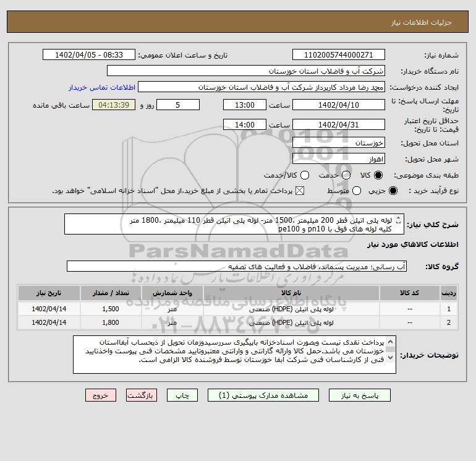Open مشاهده مدارک پیوستی (1) attachments
Screen dimensions: 476x461
click(x=263, y=395)
